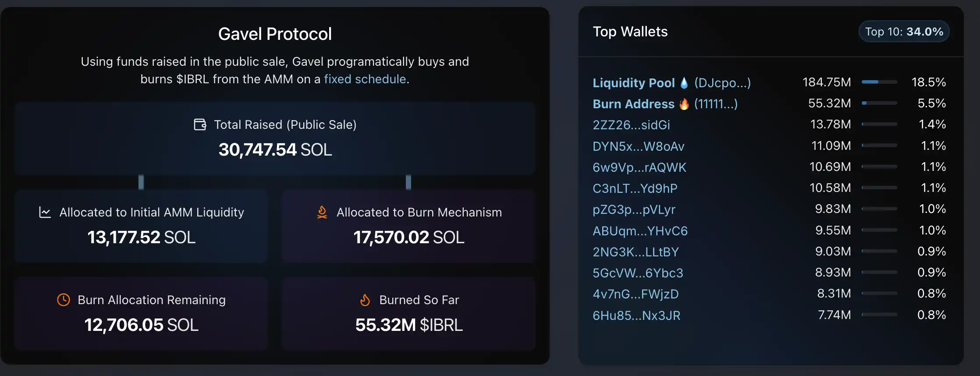Screen dimensions: 980x376
Task: Click the 30,747.54 SOL Total Raised value
Action: point(275,150)
